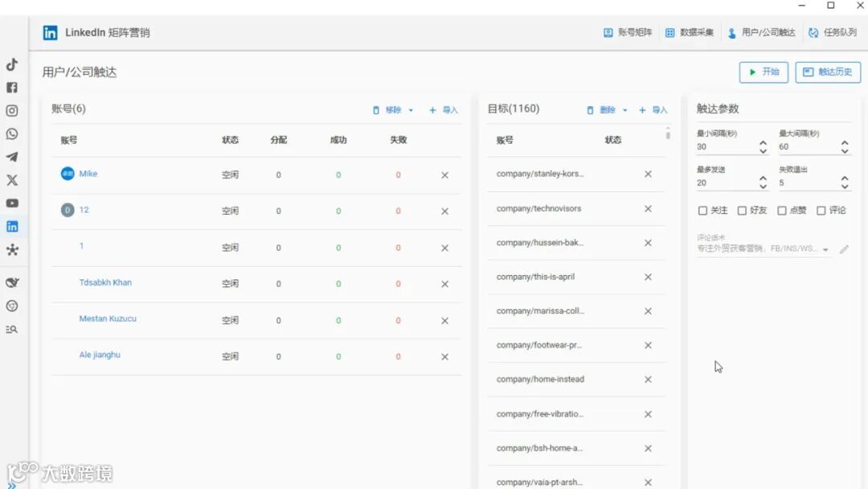The height and width of the screenshot is (489, 868).
Task: Switch to 账号矩阵 tab
Action: [x=628, y=33]
